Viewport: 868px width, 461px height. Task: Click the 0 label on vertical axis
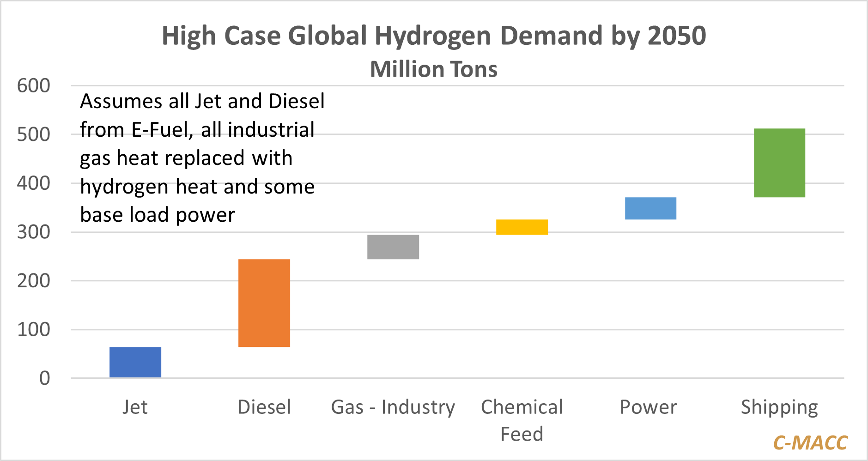(44, 378)
